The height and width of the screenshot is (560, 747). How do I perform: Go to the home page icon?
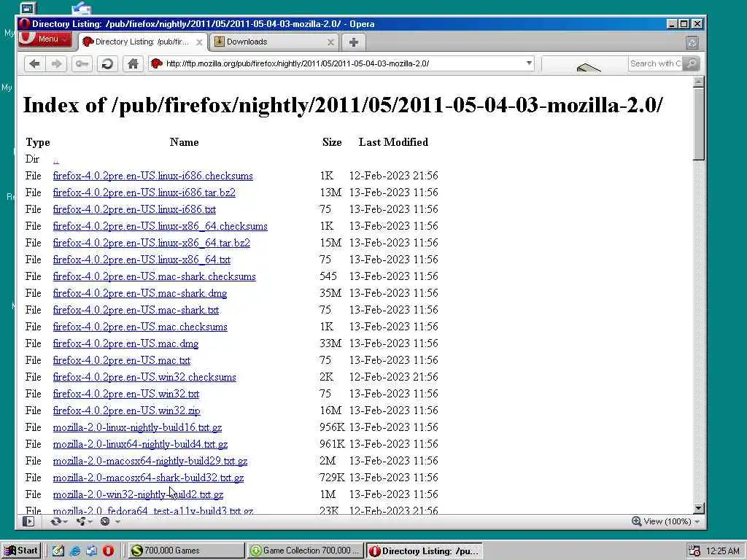point(133,63)
